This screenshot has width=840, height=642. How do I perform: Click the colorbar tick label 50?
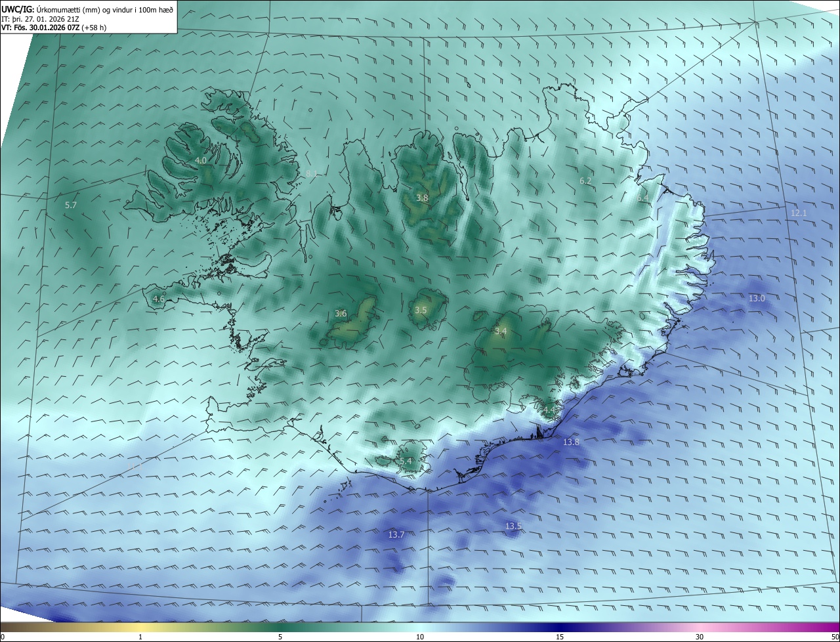[835, 637]
